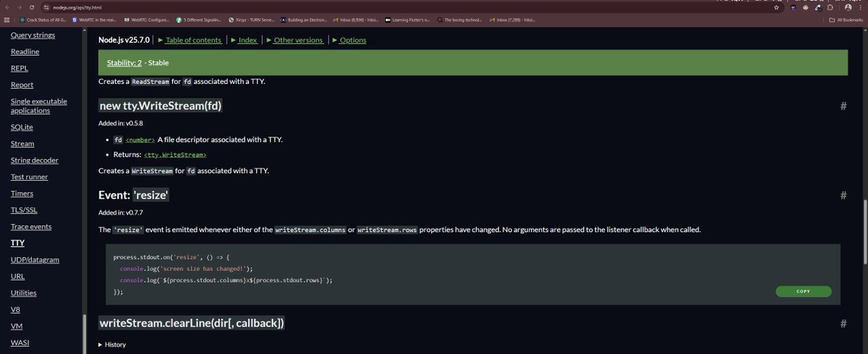Click the sidebar navigation scrollbar thumb

(84, 334)
